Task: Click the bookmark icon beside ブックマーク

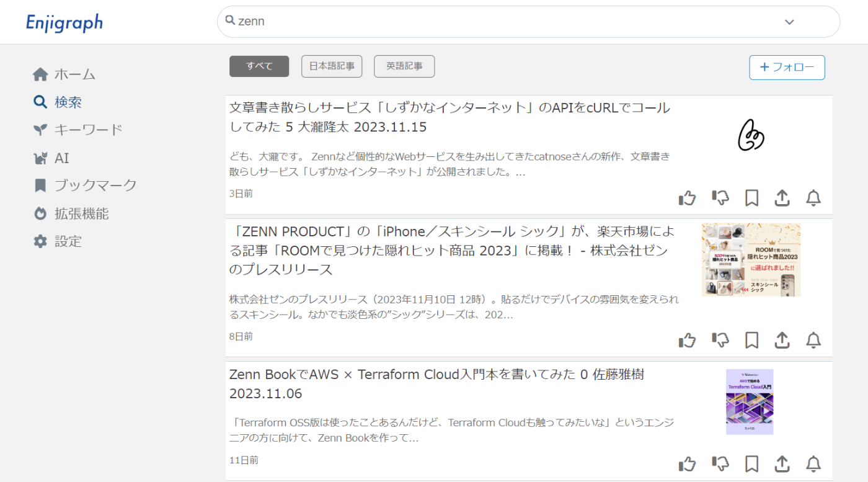Action: (x=40, y=185)
